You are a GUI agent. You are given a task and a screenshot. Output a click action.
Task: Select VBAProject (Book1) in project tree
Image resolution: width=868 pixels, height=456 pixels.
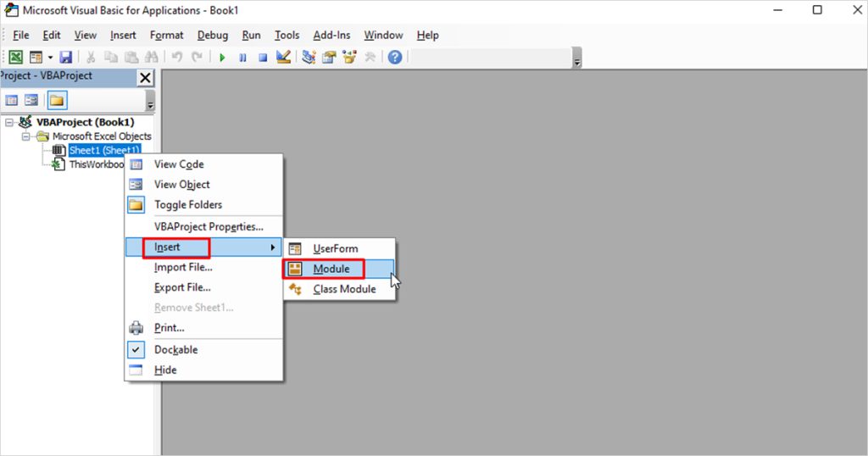(x=86, y=122)
